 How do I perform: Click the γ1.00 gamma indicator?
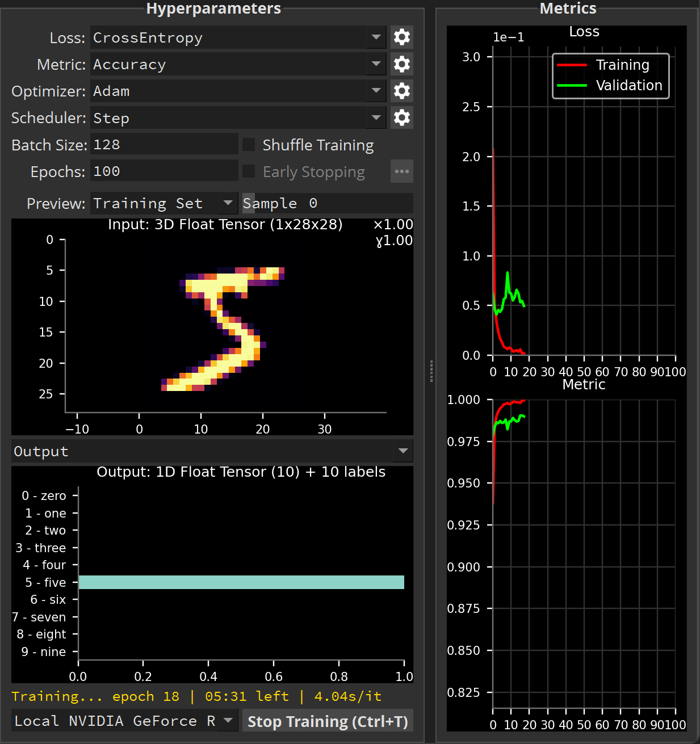(x=394, y=241)
